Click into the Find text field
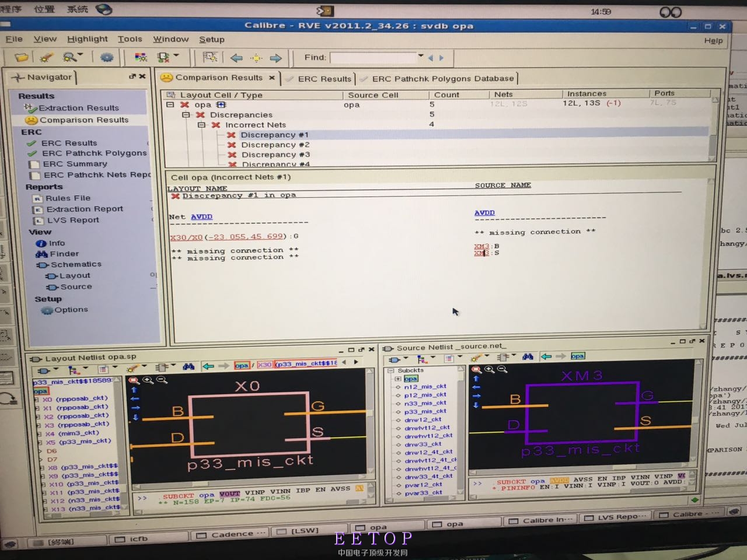The height and width of the screenshot is (560, 747). click(x=373, y=58)
